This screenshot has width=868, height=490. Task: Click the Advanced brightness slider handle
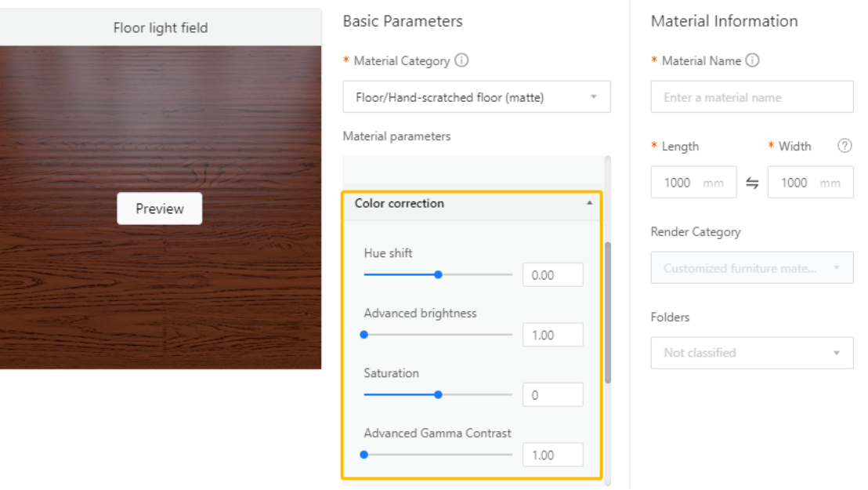[x=364, y=335]
